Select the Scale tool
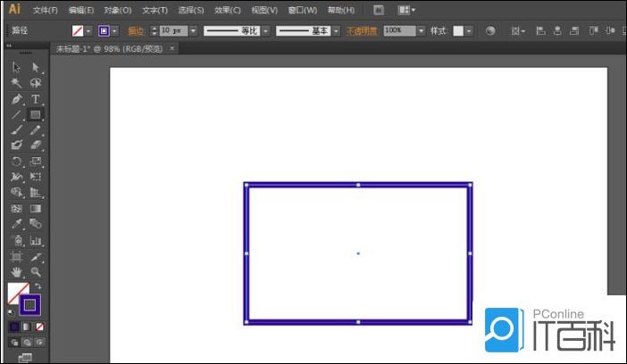The width and height of the screenshot is (627, 364). tap(36, 161)
